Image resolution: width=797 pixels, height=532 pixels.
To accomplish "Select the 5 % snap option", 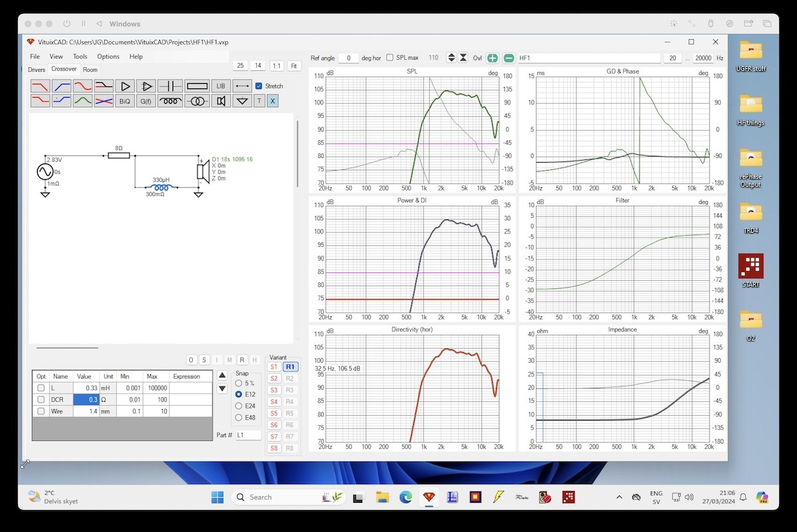I will [x=239, y=383].
